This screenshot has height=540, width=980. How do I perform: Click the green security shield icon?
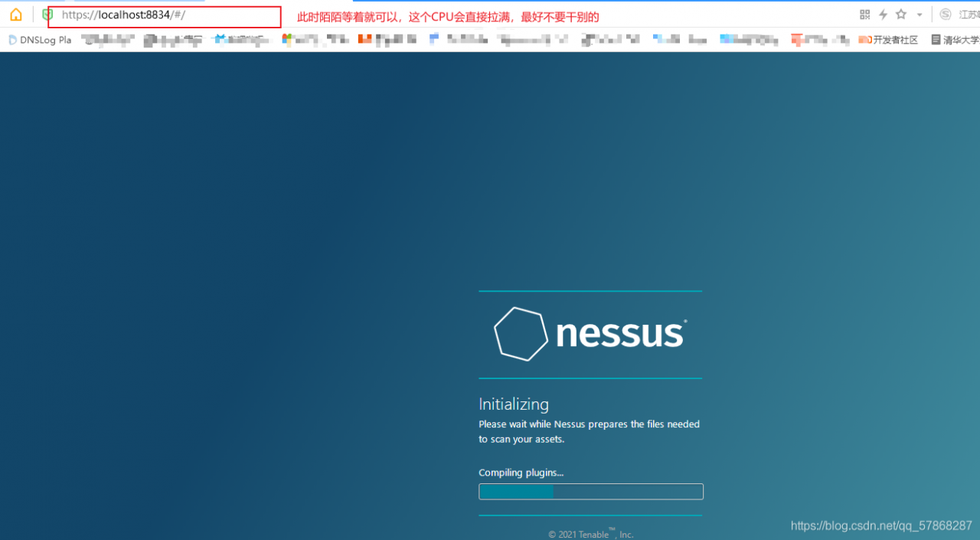pos(47,15)
